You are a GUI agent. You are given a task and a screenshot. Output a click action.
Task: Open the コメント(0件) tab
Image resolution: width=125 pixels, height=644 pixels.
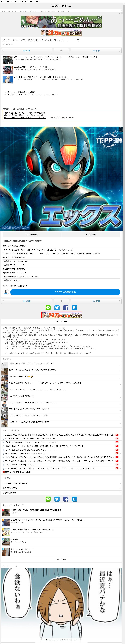pos(91,234)
